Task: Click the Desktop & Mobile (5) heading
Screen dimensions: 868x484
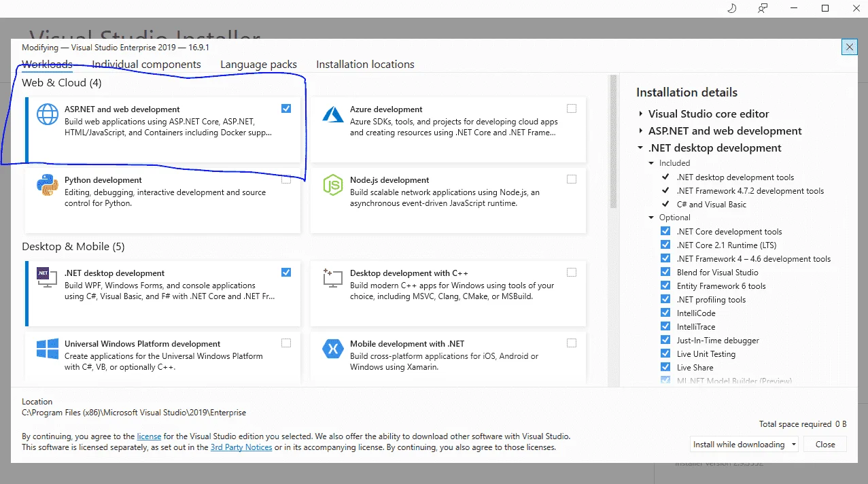Action: (73, 246)
